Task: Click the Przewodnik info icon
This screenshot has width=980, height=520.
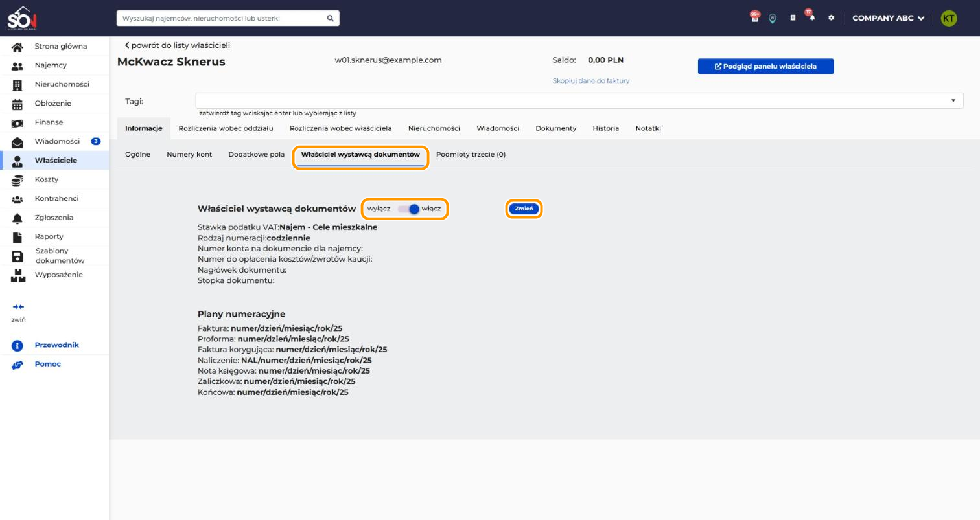Action: tap(17, 345)
